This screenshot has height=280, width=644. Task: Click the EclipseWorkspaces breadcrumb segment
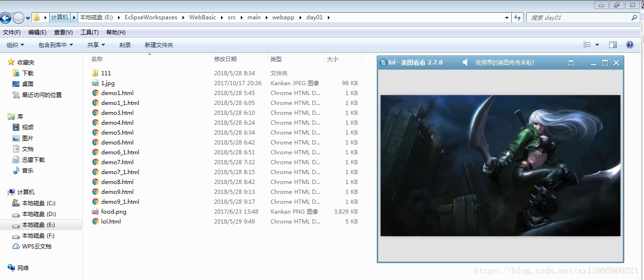point(151,17)
